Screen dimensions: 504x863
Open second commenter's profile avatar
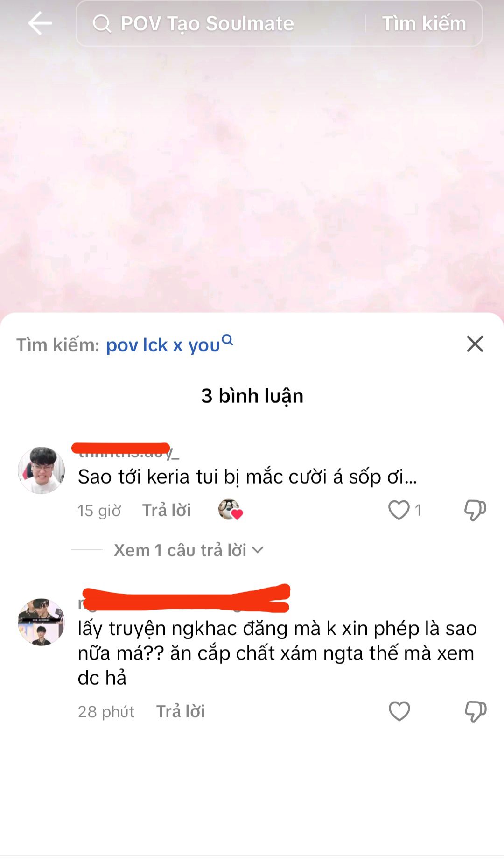pyautogui.click(x=41, y=622)
